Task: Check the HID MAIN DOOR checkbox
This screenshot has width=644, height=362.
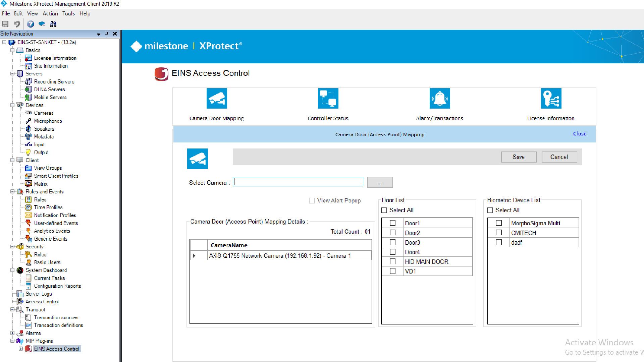Action: [x=393, y=261]
